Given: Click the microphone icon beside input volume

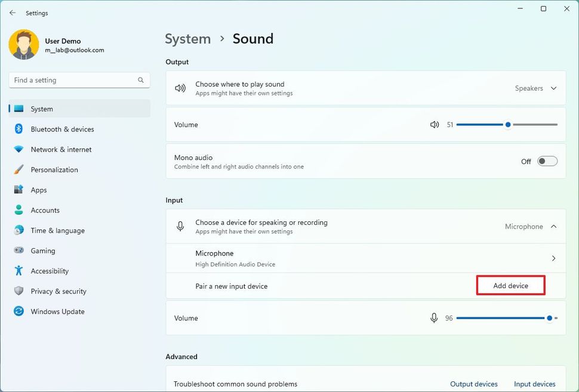Looking at the screenshot, I should 434,318.
